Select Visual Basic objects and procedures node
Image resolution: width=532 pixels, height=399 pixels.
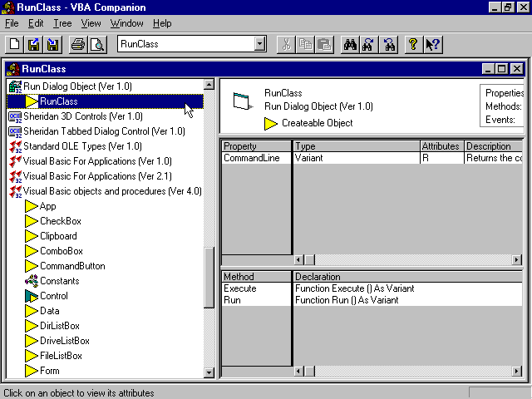click(x=112, y=191)
